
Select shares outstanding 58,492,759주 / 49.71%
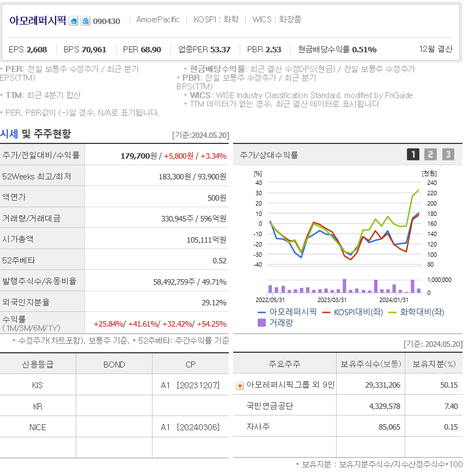tap(190, 282)
